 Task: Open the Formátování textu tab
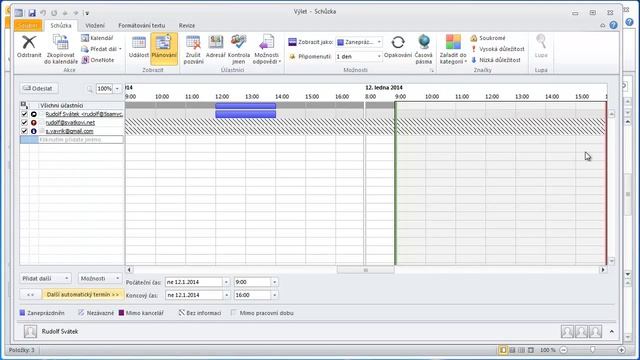(142, 25)
